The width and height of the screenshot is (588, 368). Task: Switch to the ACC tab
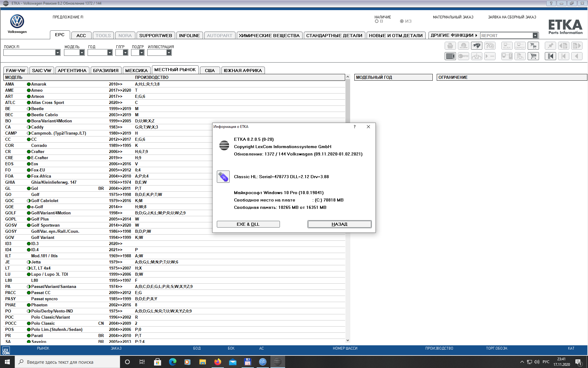pyautogui.click(x=81, y=36)
